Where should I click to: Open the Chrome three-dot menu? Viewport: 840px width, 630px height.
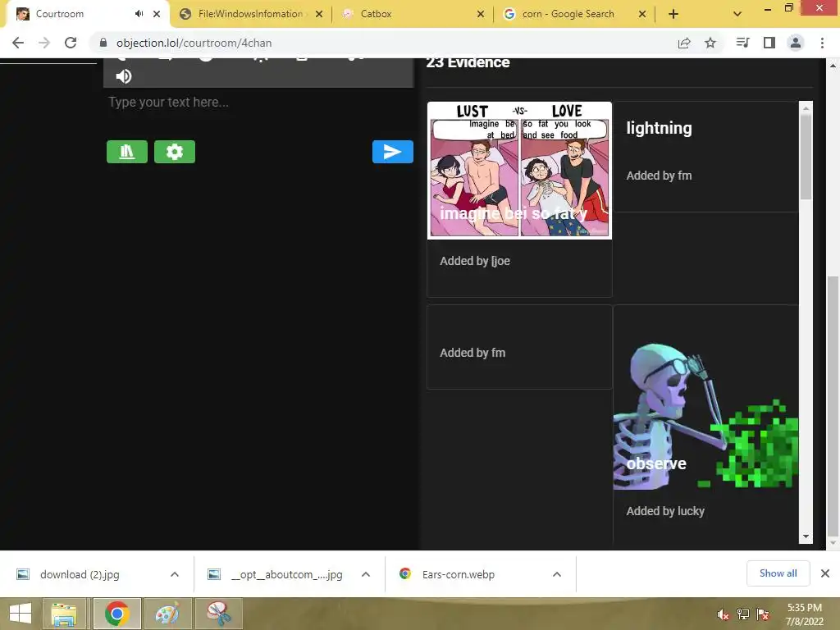[822, 43]
